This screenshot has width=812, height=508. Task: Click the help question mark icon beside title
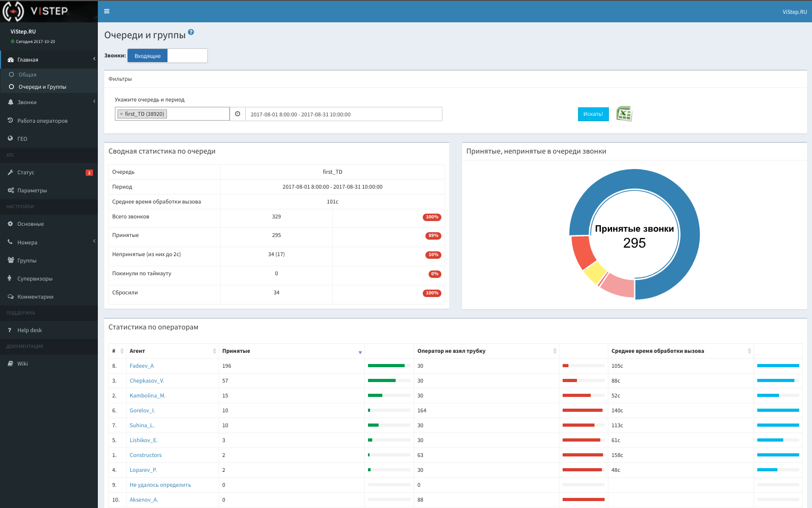point(191,32)
